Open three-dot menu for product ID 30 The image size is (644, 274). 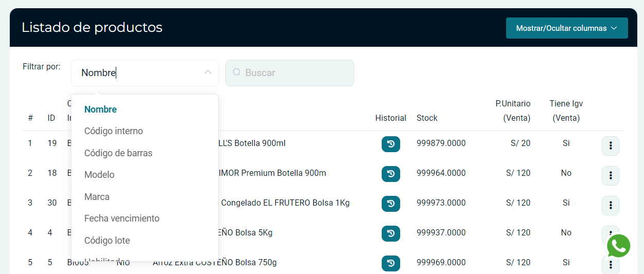pos(610,205)
